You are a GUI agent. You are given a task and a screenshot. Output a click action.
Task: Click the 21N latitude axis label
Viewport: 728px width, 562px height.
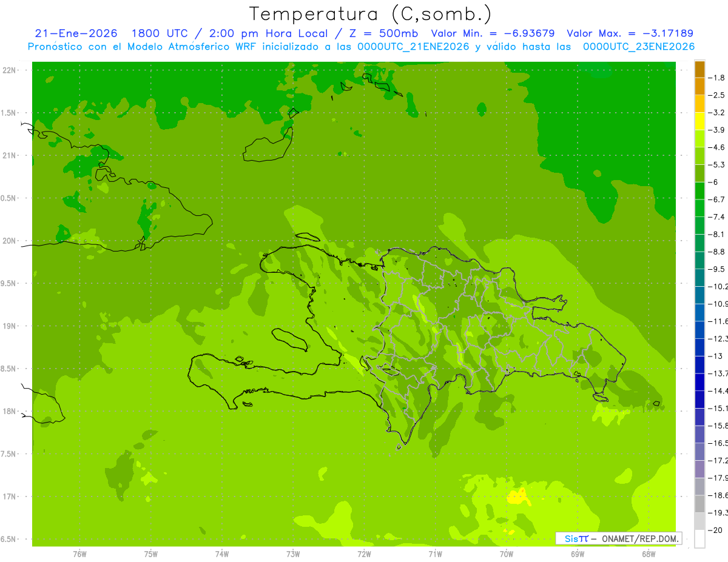click(10, 155)
